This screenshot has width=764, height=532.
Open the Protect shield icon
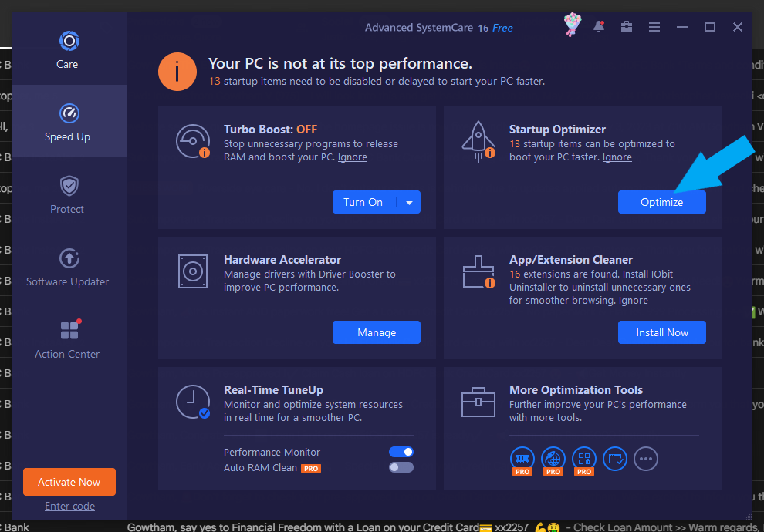(69, 186)
